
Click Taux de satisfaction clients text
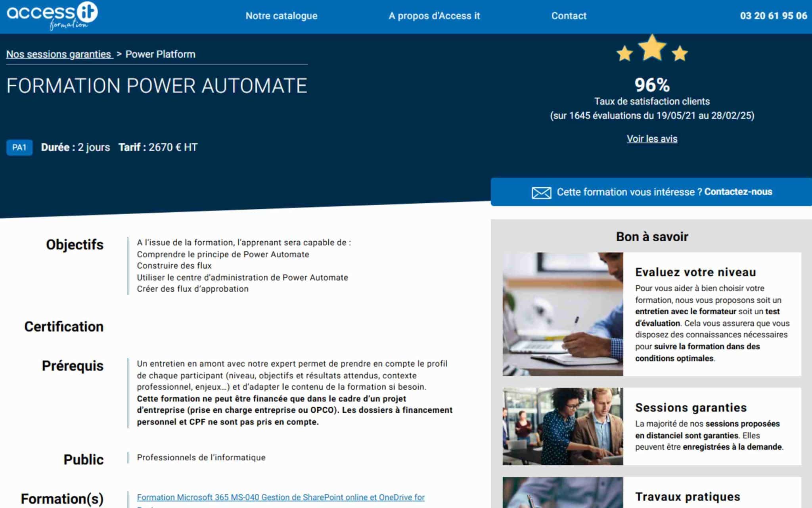pyautogui.click(x=652, y=102)
